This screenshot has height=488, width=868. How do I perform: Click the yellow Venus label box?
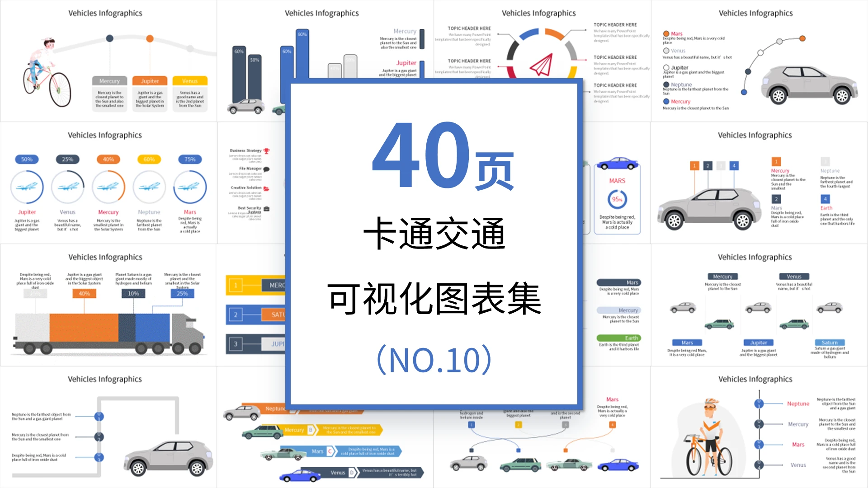click(x=190, y=81)
